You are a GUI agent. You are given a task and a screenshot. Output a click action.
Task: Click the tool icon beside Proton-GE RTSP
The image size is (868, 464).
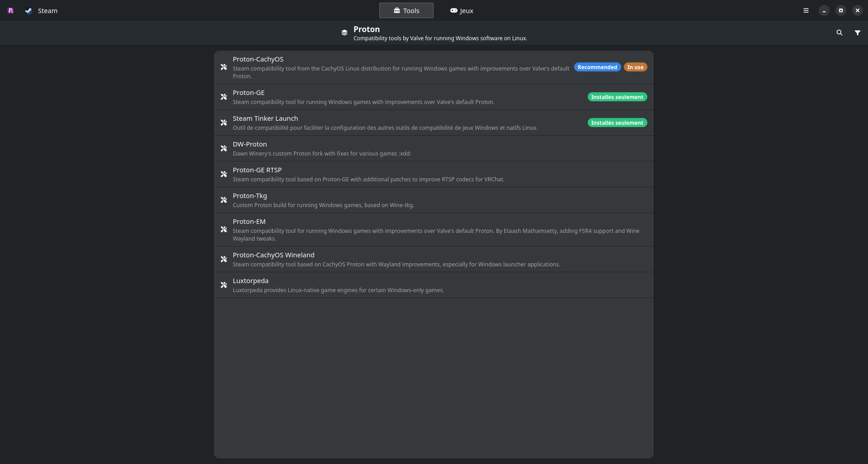coord(224,174)
